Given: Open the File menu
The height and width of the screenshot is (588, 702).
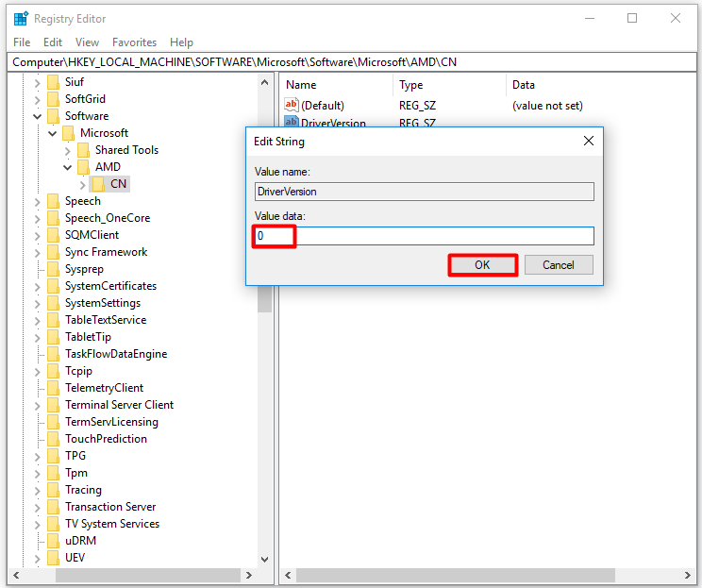Looking at the screenshot, I should click(22, 42).
